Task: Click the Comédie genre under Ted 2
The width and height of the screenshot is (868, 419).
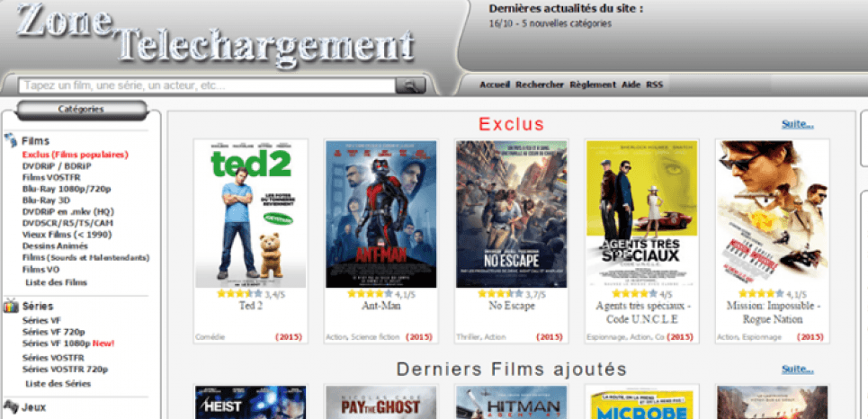Action: coord(210,337)
